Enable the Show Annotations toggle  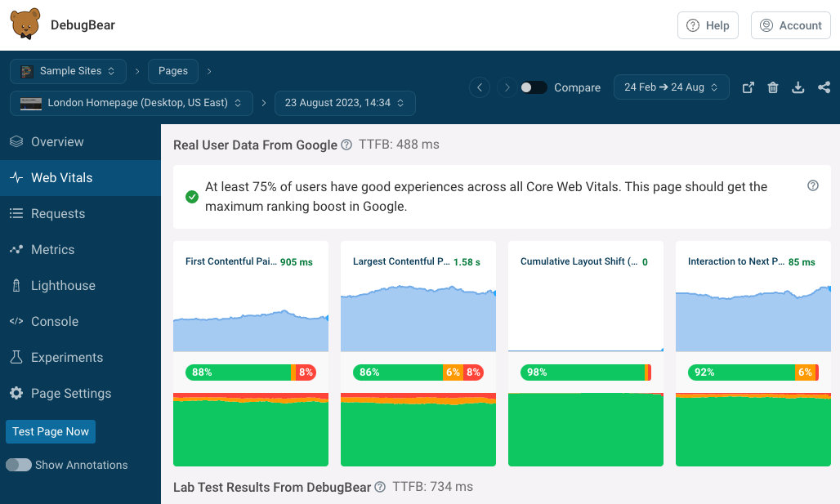click(19, 465)
